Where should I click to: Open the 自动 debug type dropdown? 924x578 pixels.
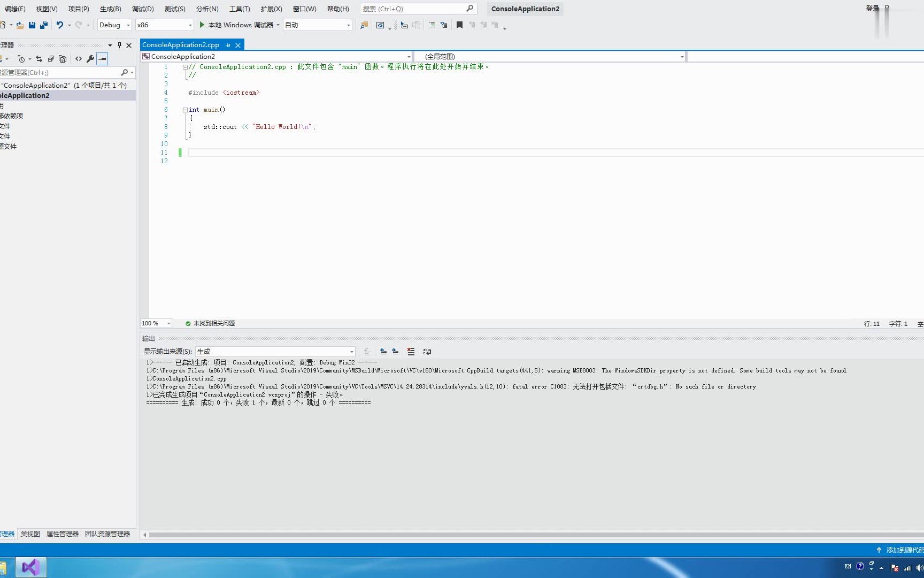[318, 25]
